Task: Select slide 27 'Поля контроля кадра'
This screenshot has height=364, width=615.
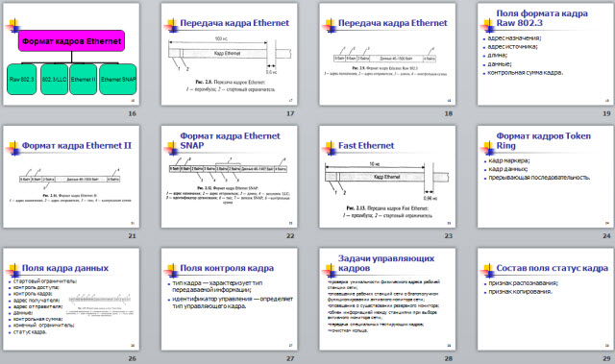Action: click(x=229, y=299)
